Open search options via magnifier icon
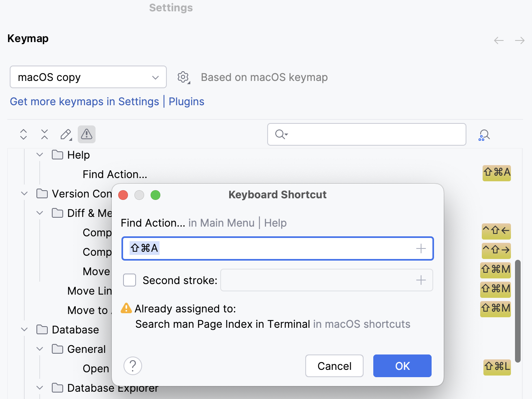The width and height of the screenshot is (532, 399). (281, 134)
